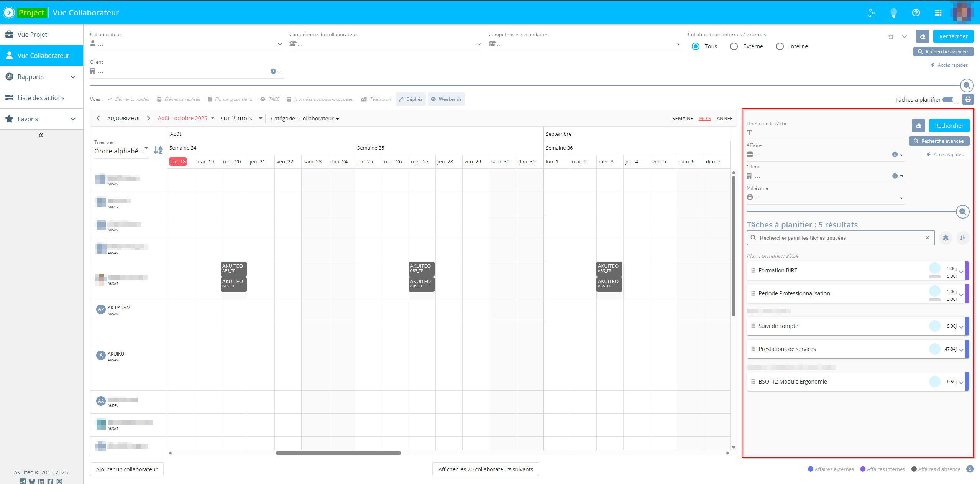The width and height of the screenshot is (980, 484).
Task: Click the print icon beside Tâches à planifier
Action: [x=968, y=100]
